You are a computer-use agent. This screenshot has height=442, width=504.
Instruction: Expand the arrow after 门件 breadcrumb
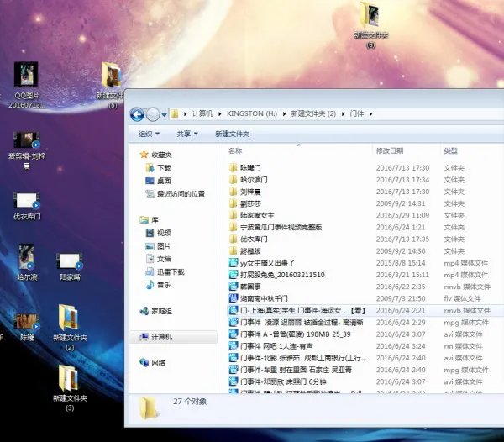371,113
